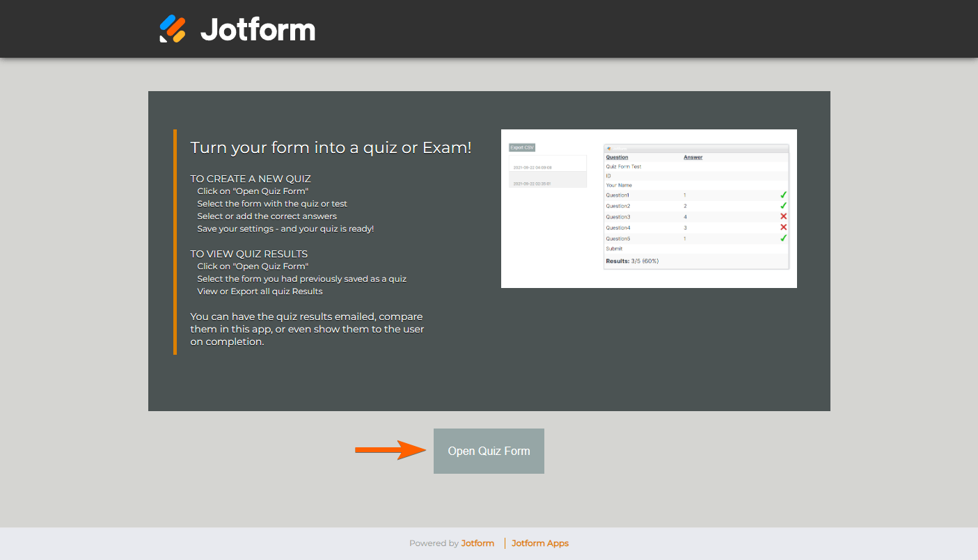The image size is (978, 560).
Task: Click the "Powered by" footer text
Action: coord(434,543)
